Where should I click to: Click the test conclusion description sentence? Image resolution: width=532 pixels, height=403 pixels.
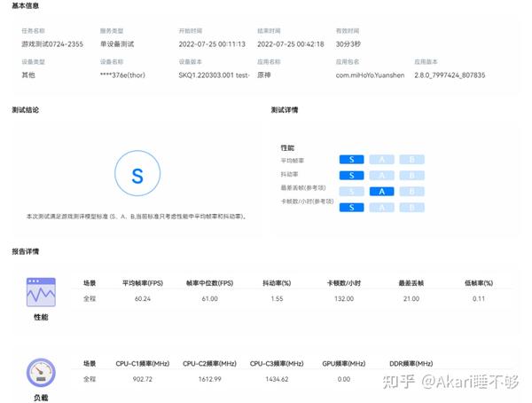tap(137, 217)
